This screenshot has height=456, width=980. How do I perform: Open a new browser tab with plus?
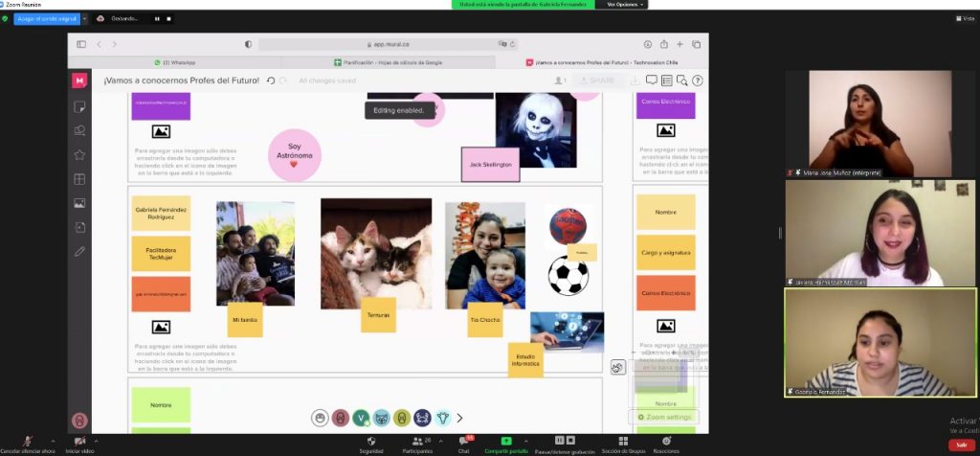(680, 44)
